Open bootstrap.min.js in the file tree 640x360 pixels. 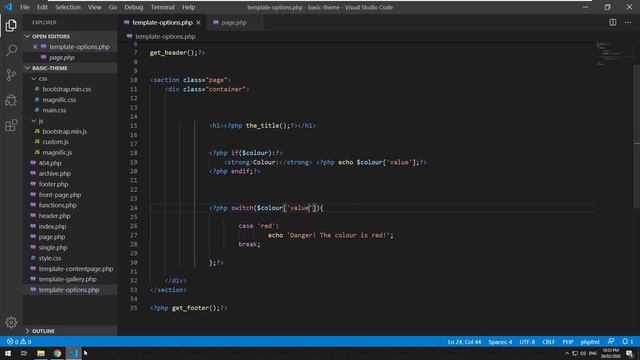coord(64,131)
